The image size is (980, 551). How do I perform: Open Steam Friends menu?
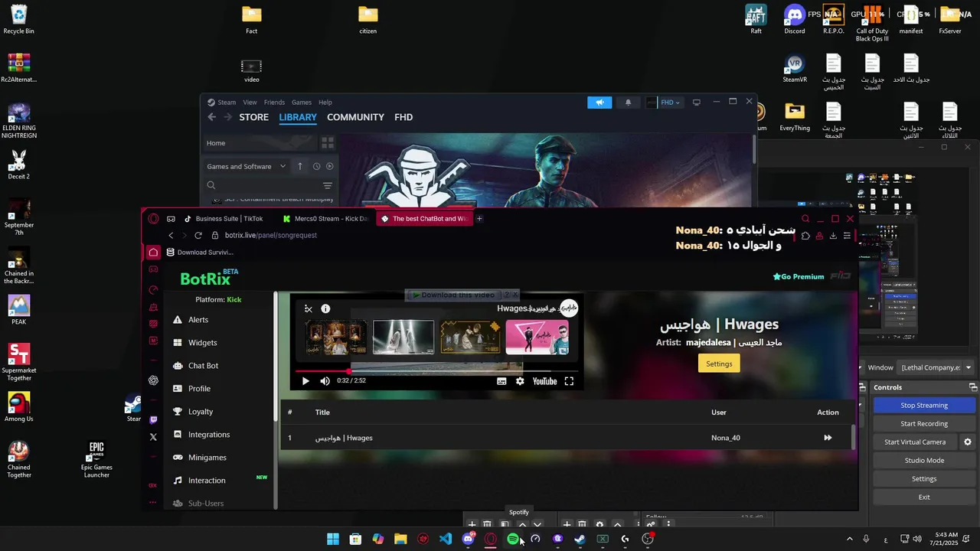[274, 103]
